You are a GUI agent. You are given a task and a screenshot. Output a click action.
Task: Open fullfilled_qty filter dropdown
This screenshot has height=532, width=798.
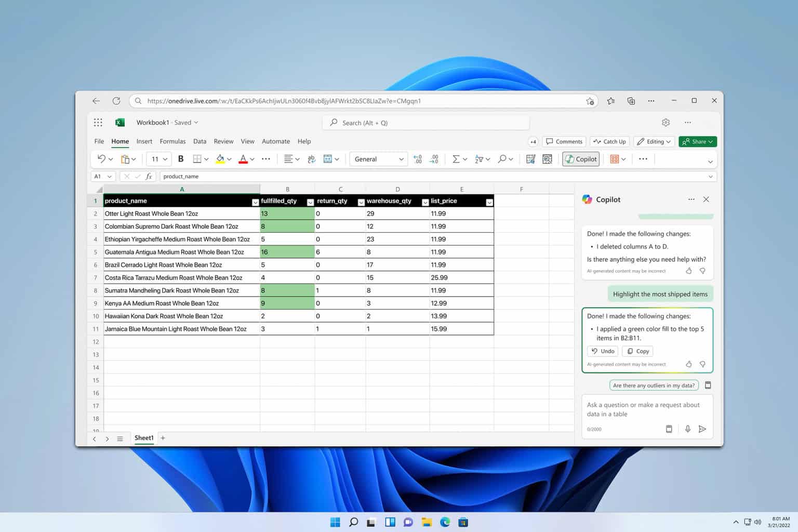(310, 202)
